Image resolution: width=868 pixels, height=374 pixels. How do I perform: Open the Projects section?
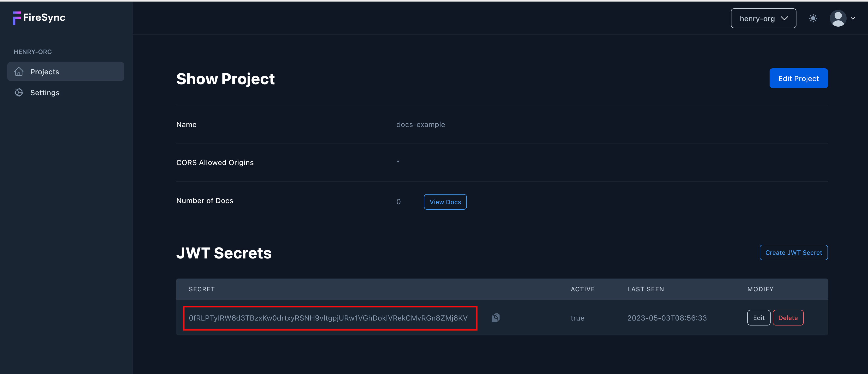tap(45, 71)
